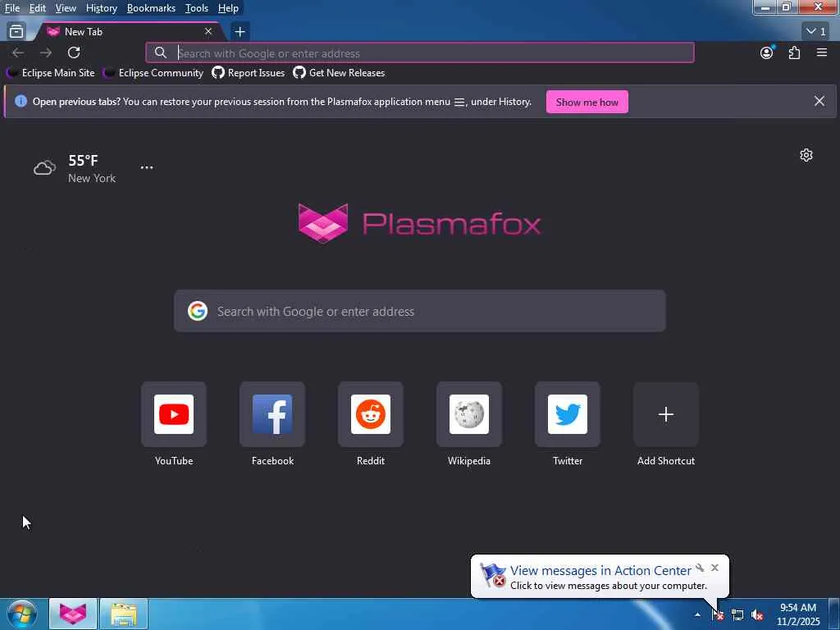Click the Show me how button
840x630 pixels.
(x=587, y=102)
